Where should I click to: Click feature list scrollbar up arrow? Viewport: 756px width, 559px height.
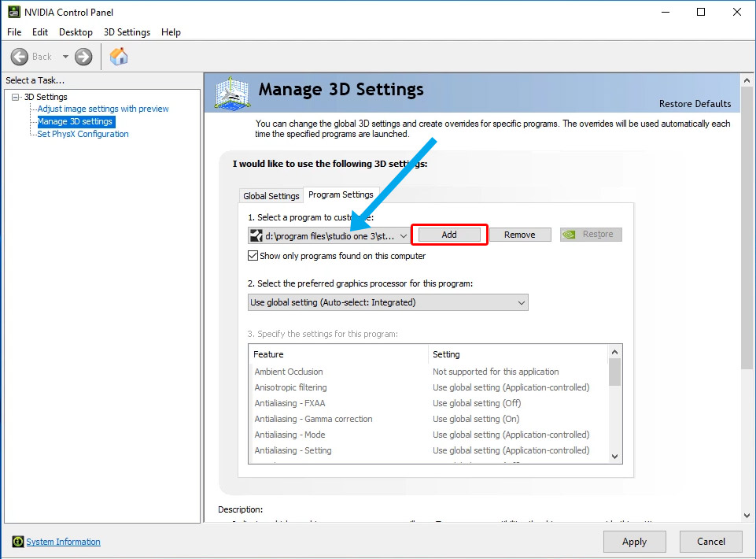pos(614,352)
